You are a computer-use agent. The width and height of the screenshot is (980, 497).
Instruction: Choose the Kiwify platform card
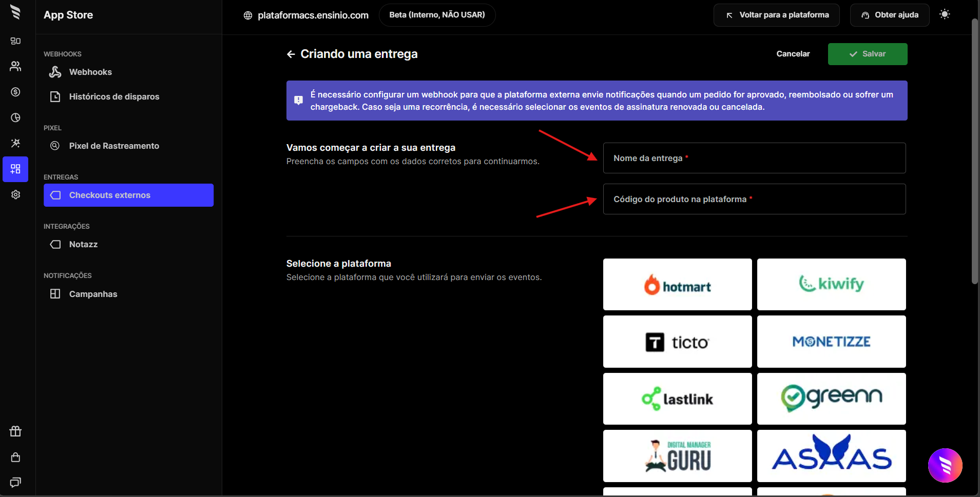(831, 284)
